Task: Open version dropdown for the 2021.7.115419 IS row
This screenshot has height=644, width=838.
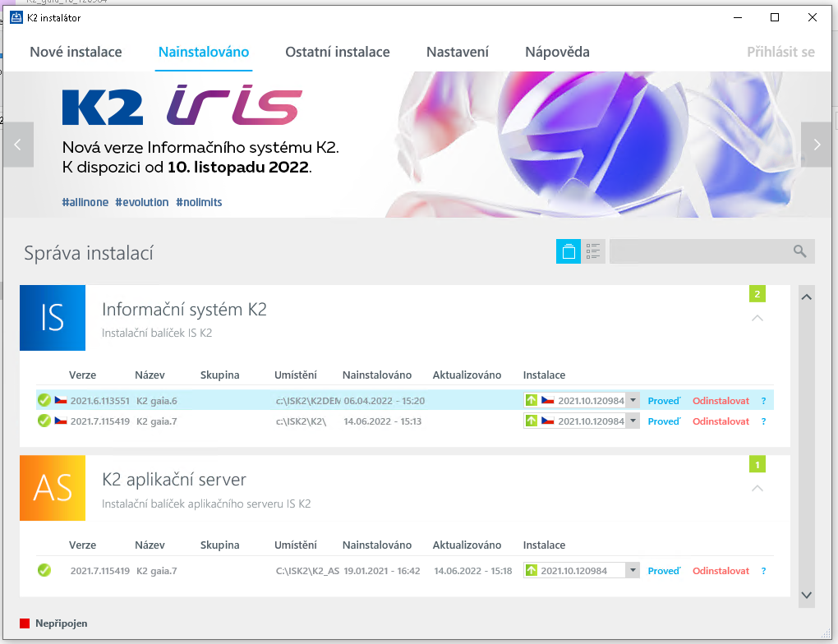Action: pos(633,421)
